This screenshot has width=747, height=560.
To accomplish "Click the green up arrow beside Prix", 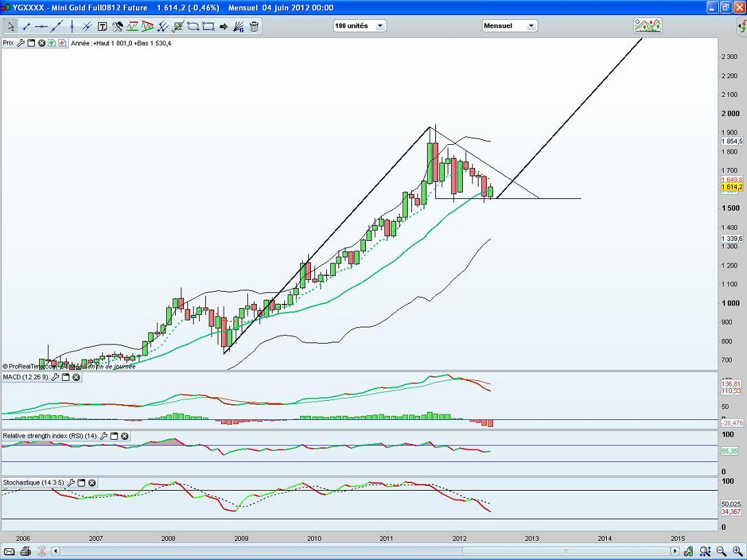I will (x=52, y=43).
